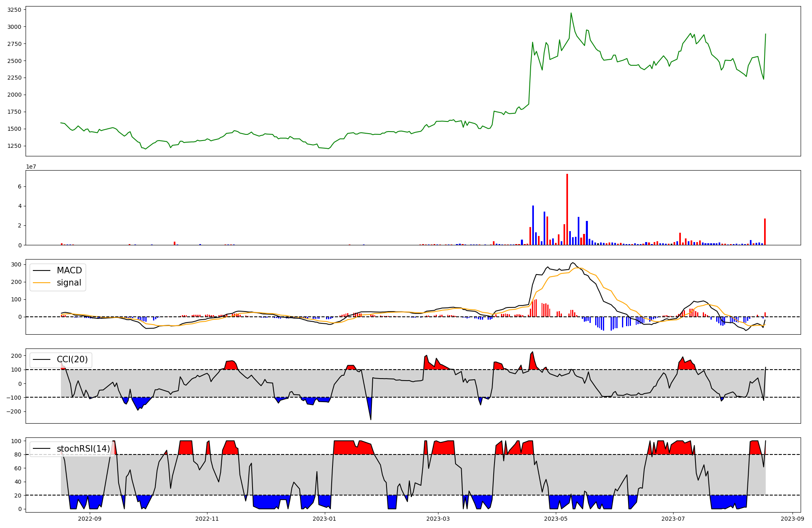Click the last red volume bar on right
Viewport: 812px width, 528px height.
click(x=765, y=232)
